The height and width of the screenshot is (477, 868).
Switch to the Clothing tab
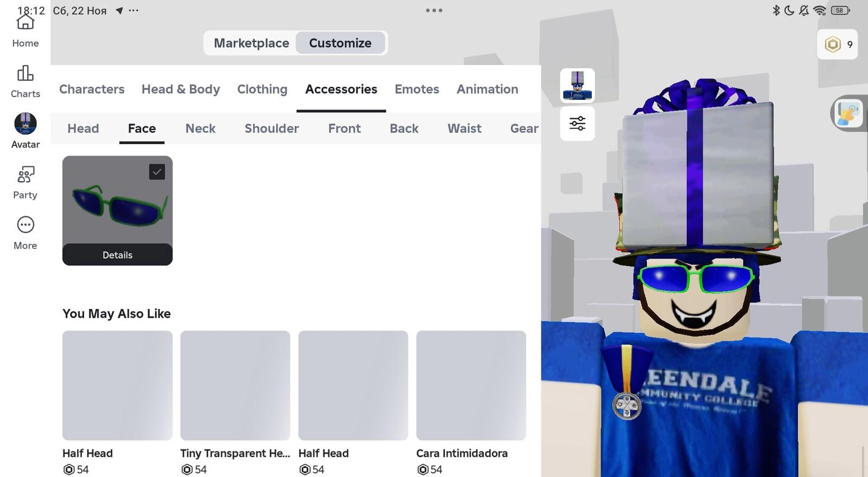(x=262, y=89)
